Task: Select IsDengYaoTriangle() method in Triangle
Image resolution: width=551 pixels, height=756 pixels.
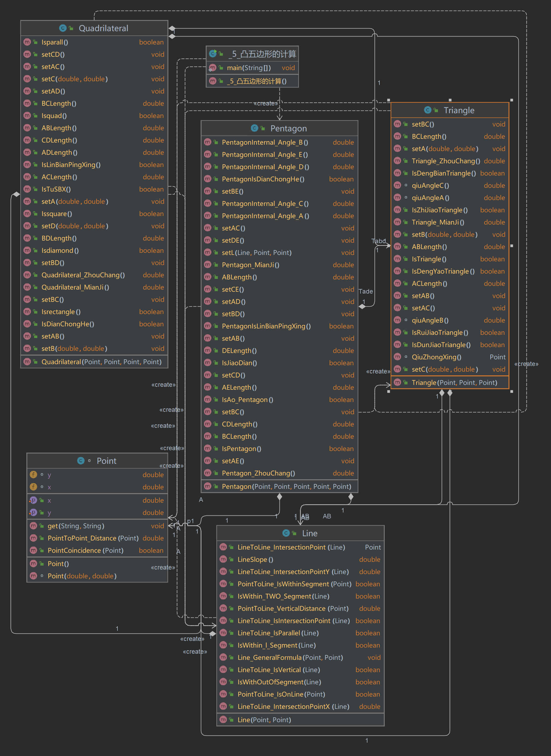Action: [443, 271]
